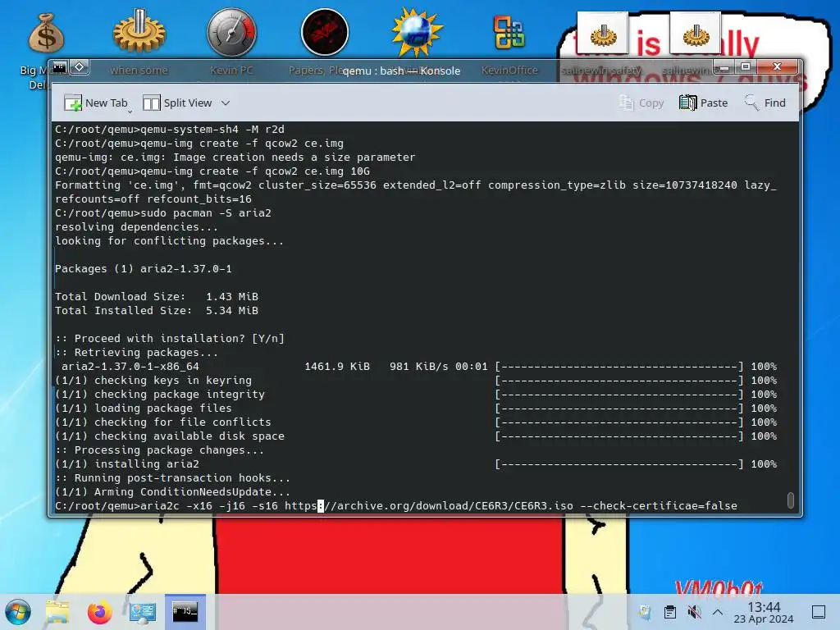Open the rightmost gear desktop icon
Viewport: 840px width, 630px height.
coord(696,34)
